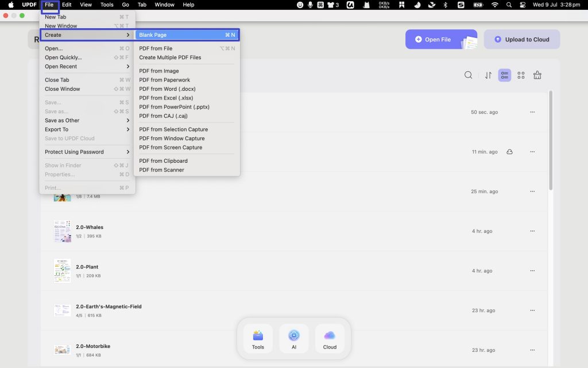
Task: Select PDF from Clipboard
Action: pyautogui.click(x=187, y=161)
